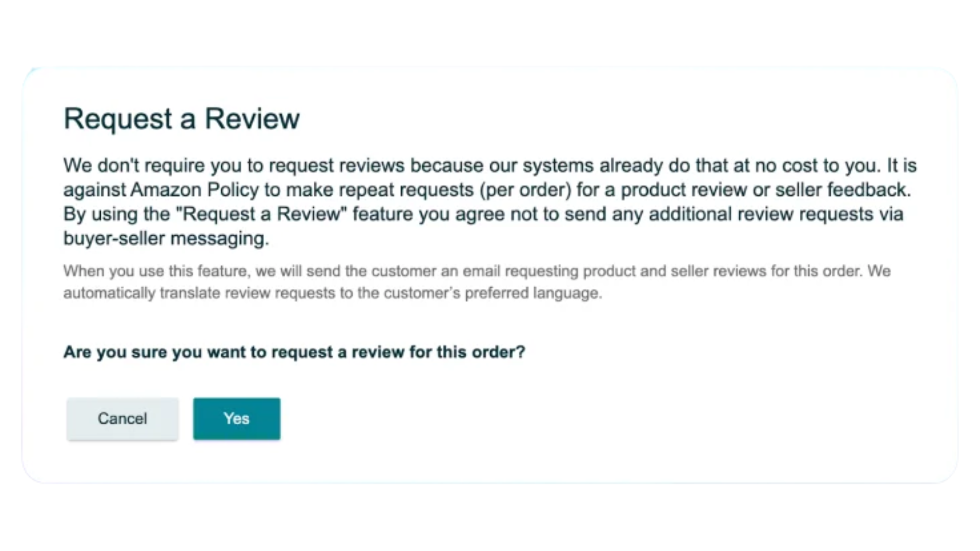Click the bold "Are you sure" question text
Viewport: 980px width, 551px height.
[294, 352]
